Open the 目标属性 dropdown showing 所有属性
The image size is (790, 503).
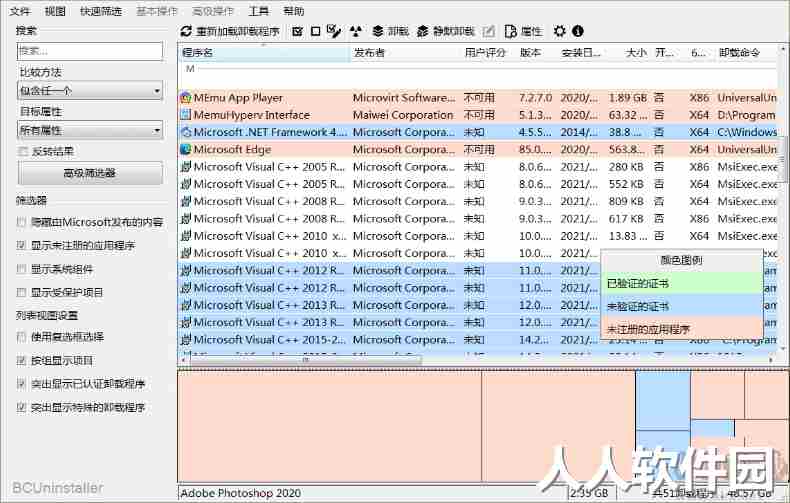[90, 131]
